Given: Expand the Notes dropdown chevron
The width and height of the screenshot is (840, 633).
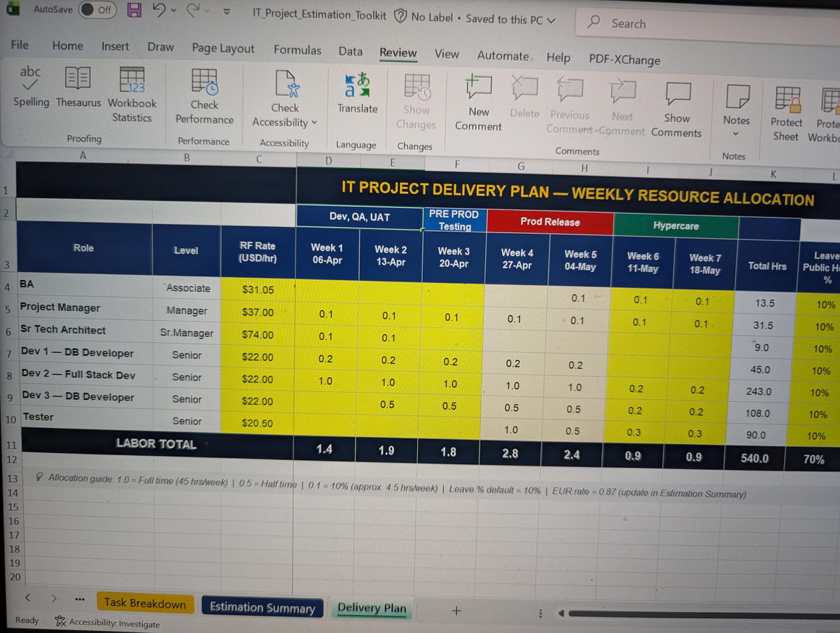Looking at the screenshot, I should pyautogui.click(x=735, y=133).
